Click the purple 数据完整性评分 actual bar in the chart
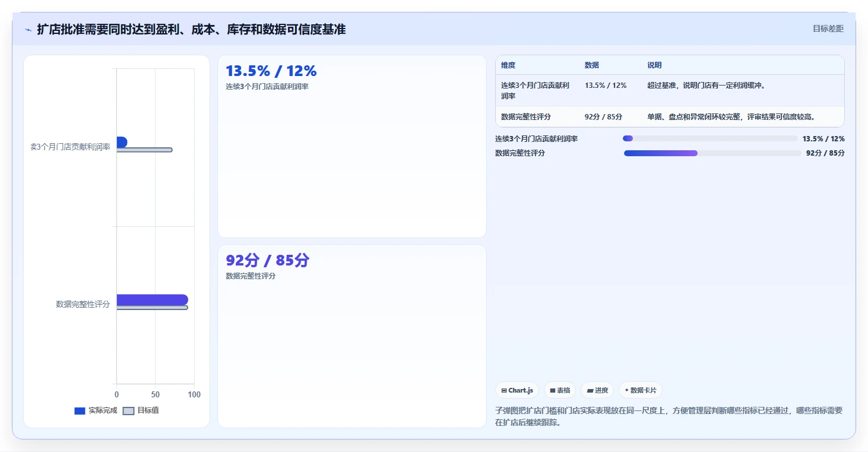This screenshot has width=868, height=452. (x=152, y=300)
